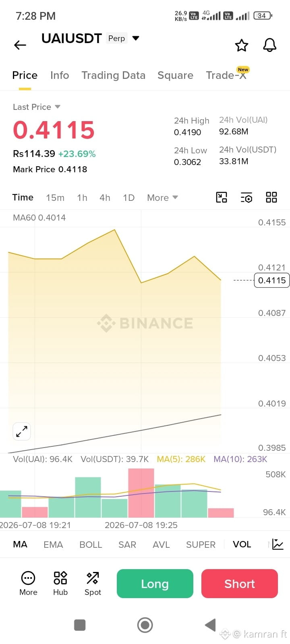Viewport: 290px width, 644px height.
Task: Open the four-square grid layout icon
Action: coord(271,197)
